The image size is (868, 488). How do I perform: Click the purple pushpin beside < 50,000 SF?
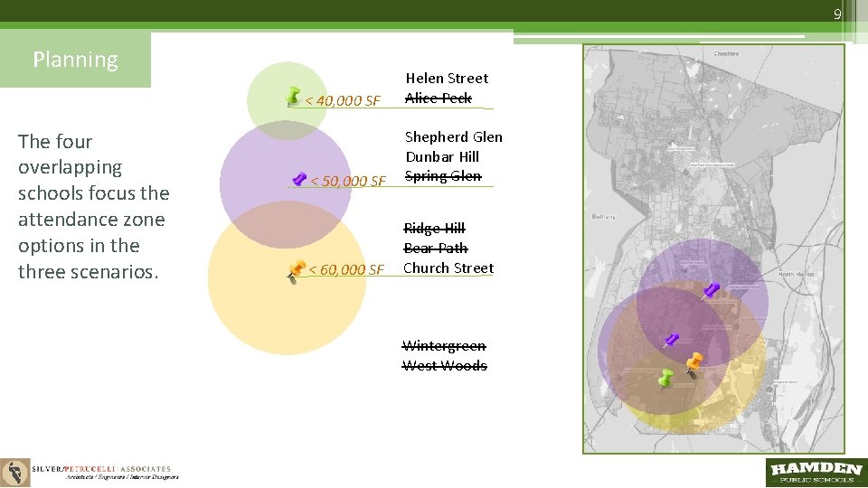299,179
